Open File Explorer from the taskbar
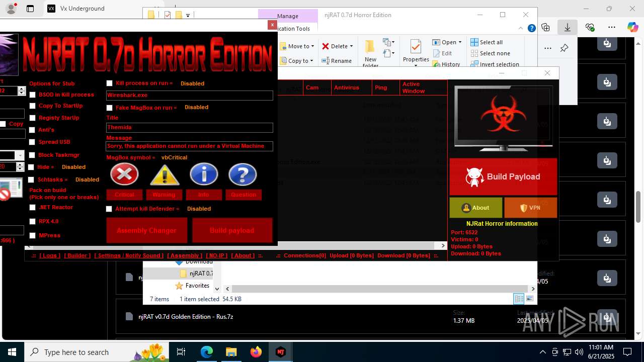 [x=231, y=352]
